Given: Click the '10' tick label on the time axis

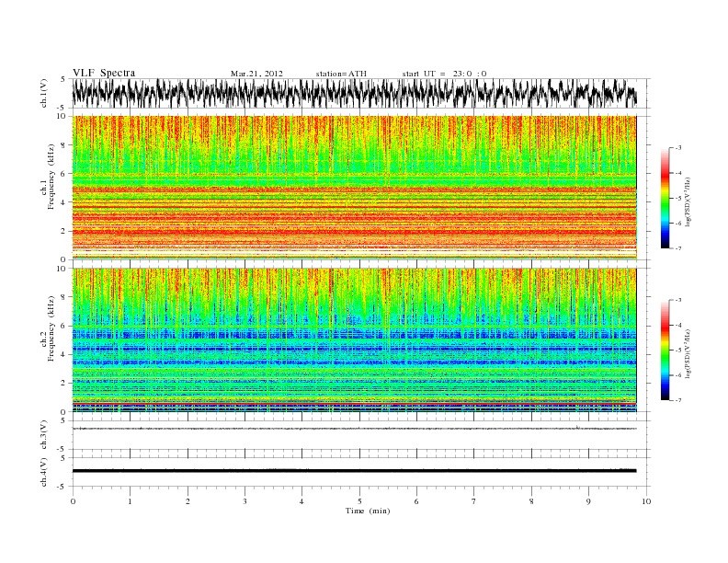Looking at the screenshot, I should coord(646,501).
